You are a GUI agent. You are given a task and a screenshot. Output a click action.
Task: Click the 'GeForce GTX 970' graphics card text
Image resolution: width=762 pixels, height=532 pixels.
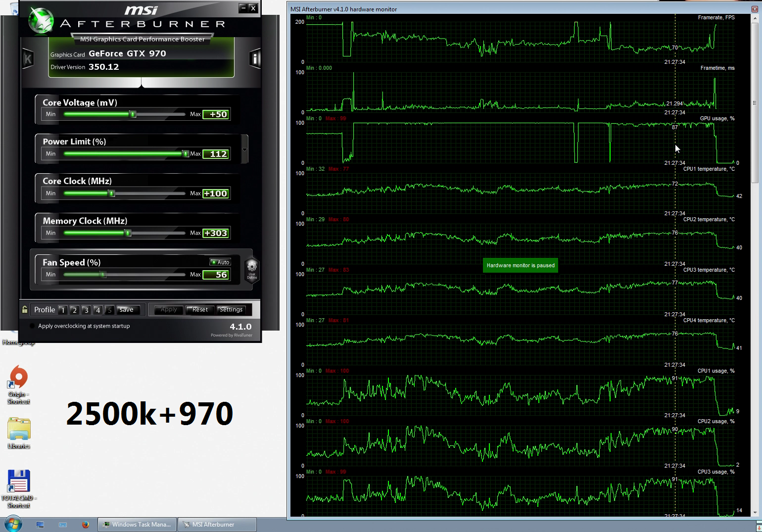pyautogui.click(x=127, y=53)
